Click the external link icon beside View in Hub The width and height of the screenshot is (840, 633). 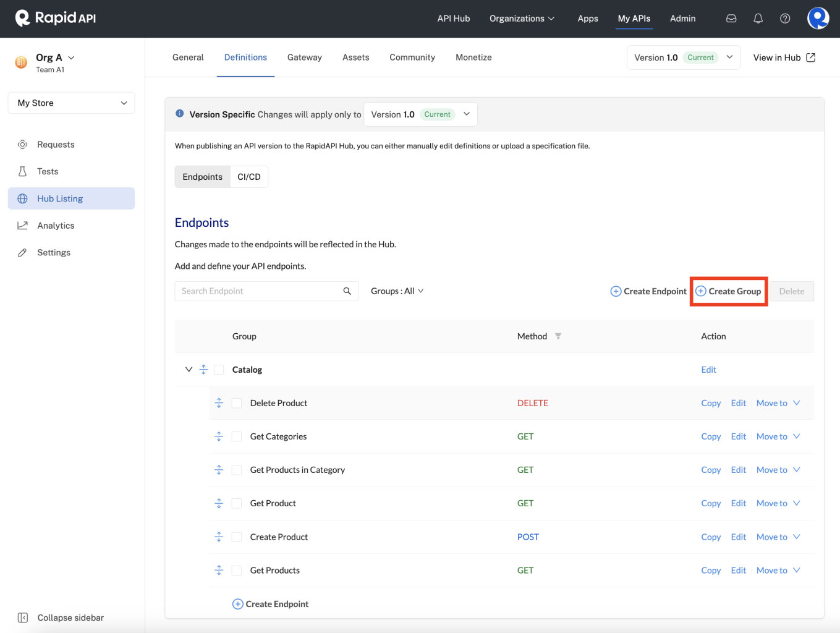tap(810, 57)
